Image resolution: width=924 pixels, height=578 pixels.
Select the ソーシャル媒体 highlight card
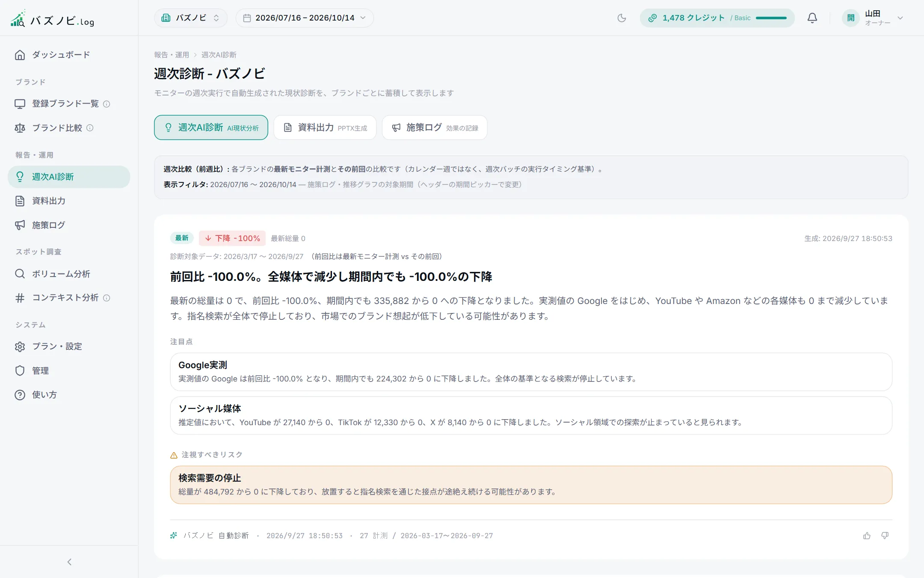tap(531, 415)
